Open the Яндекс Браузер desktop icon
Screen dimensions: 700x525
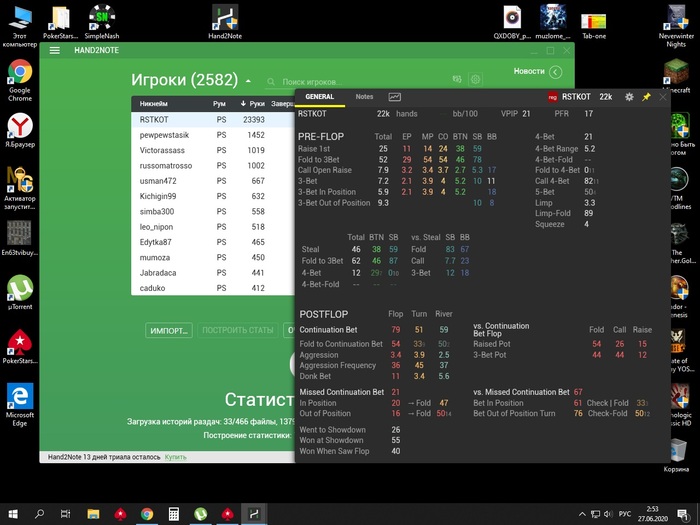pyautogui.click(x=20, y=130)
